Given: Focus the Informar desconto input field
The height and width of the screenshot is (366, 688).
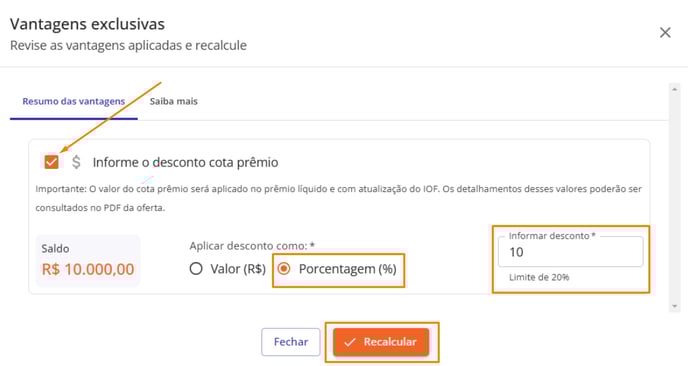Looking at the screenshot, I should (570, 251).
